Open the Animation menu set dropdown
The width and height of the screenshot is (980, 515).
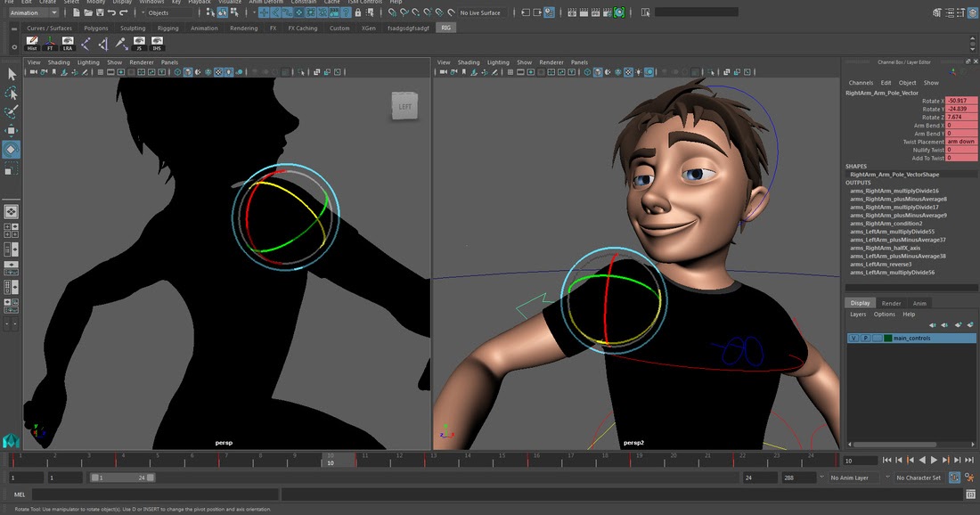coord(34,12)
